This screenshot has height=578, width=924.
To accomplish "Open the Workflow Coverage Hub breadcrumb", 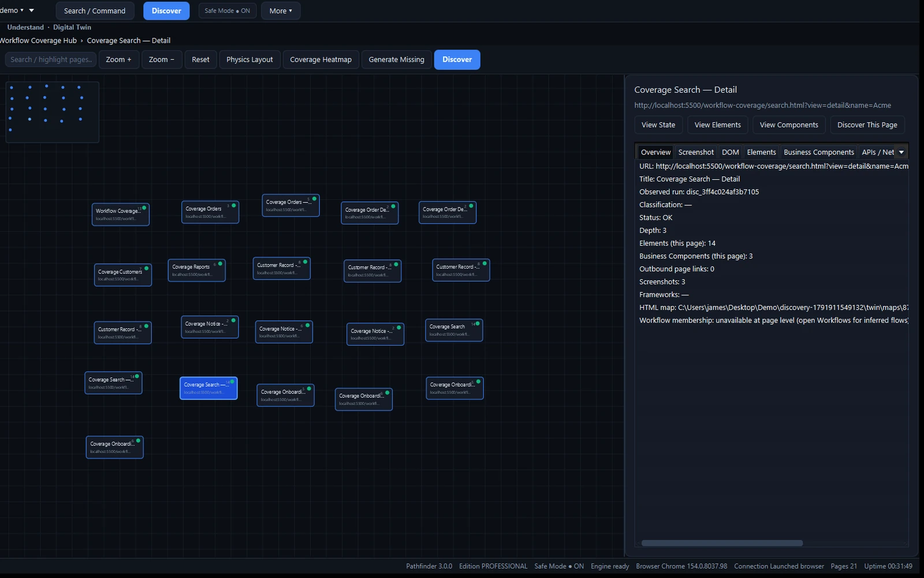I will [38, 40].
